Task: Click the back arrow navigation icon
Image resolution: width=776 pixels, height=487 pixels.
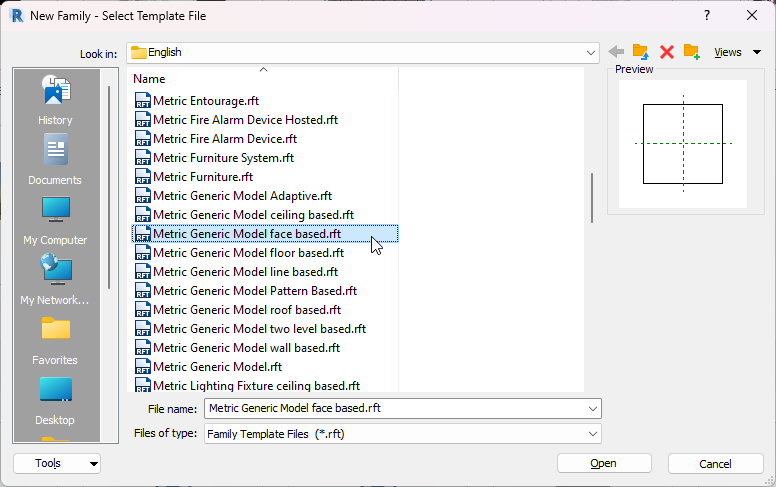Action: (x=616, y=51)
